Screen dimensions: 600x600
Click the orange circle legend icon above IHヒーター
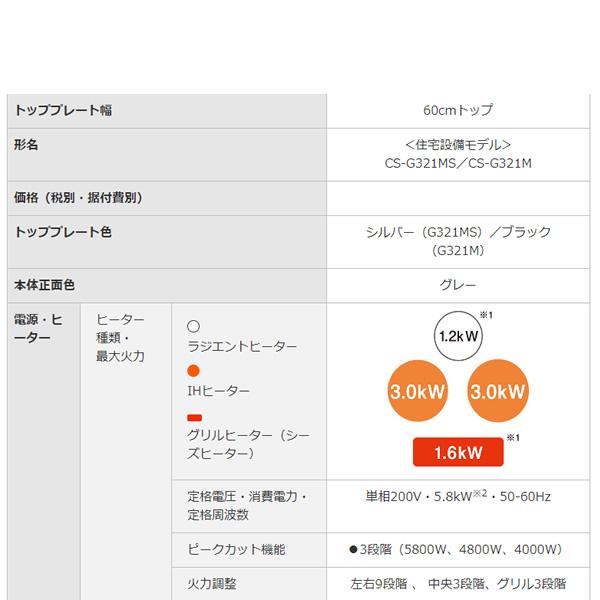point(194,371)
